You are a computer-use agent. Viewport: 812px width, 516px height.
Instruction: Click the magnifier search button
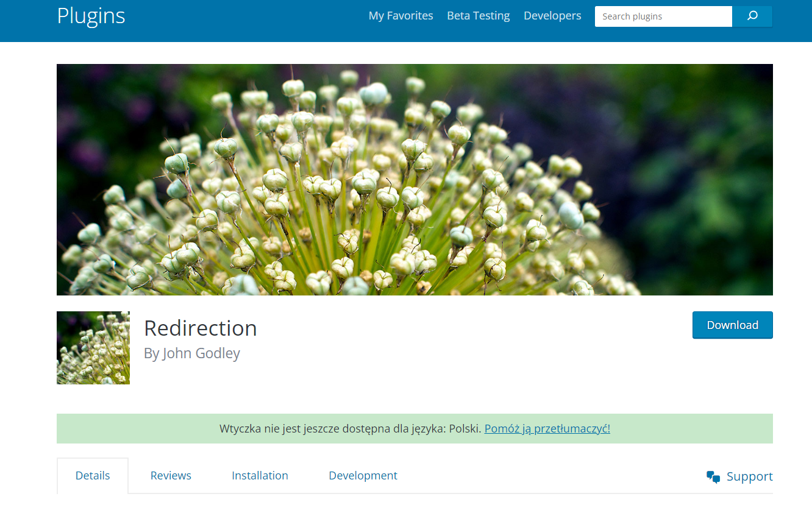point(752,16)
